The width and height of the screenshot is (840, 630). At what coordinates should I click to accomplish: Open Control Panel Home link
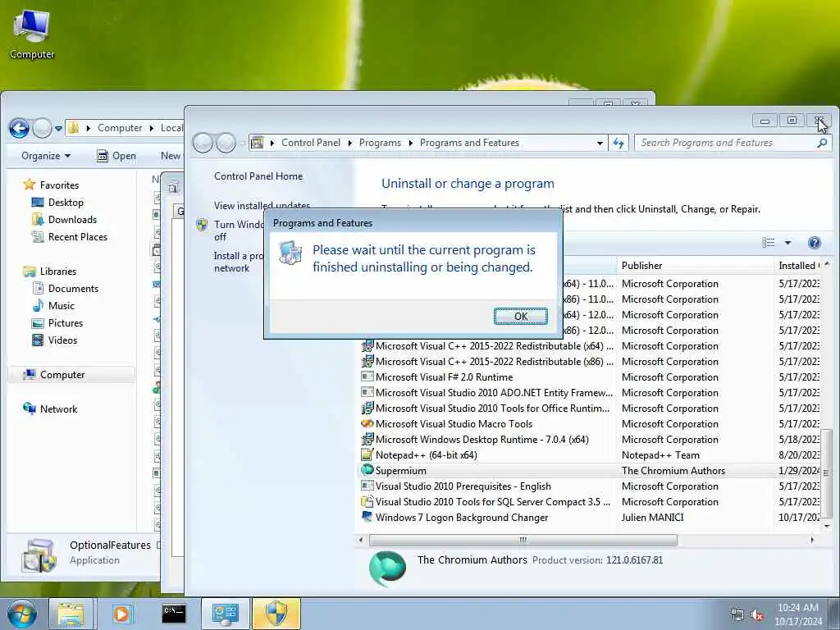pyautogui.click(x=258, y=176)
